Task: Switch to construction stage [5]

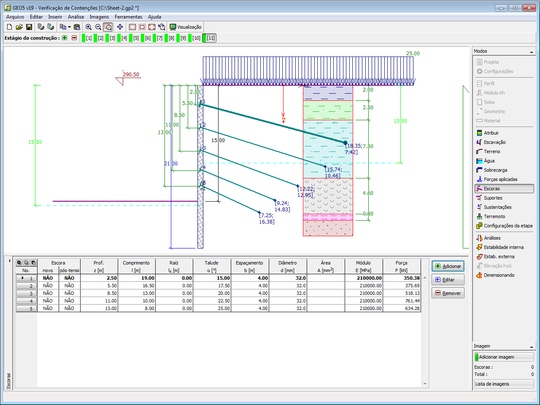Action: click(x=135, y=38)
